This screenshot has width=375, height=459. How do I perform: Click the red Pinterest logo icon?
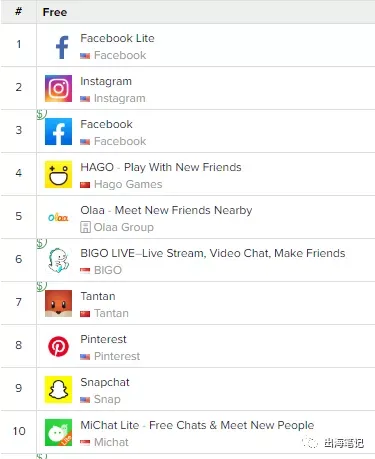pyautogui.click(x=58, y=346)
